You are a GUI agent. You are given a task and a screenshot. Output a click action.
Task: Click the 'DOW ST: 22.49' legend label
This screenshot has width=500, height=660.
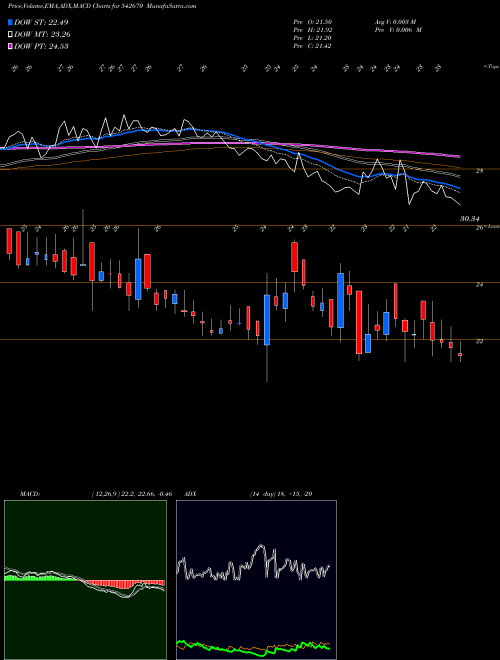(x=41, y=22)
